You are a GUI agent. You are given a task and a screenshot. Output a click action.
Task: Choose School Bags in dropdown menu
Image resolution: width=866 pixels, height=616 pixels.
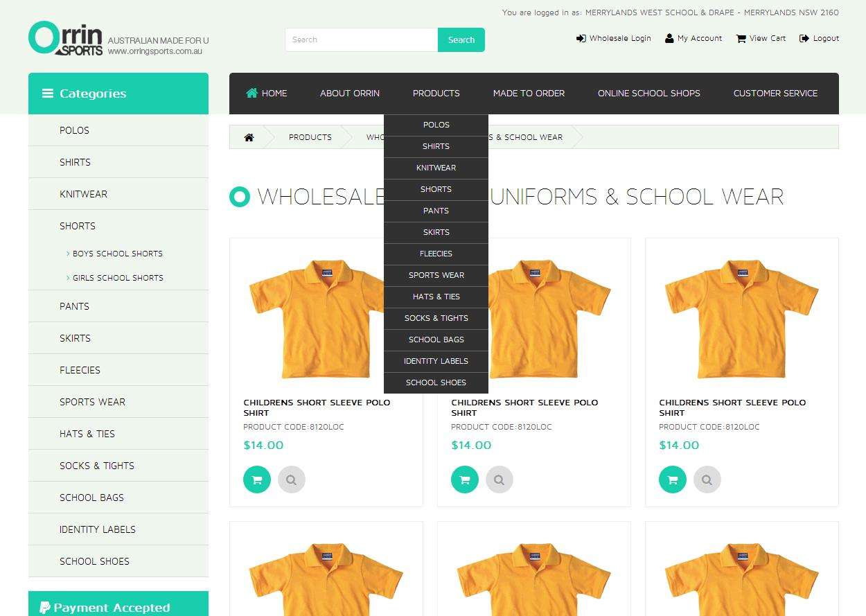pyautogui.click(x=436, y=340)
